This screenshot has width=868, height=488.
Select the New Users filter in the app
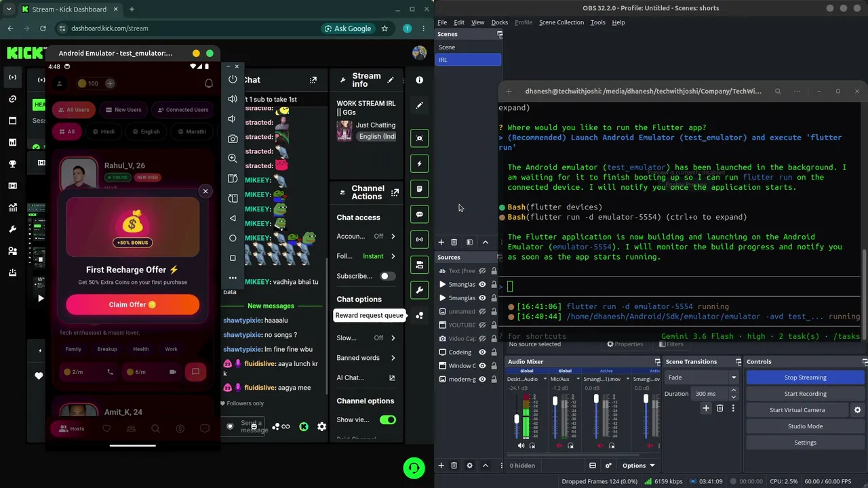coord(123,110)
